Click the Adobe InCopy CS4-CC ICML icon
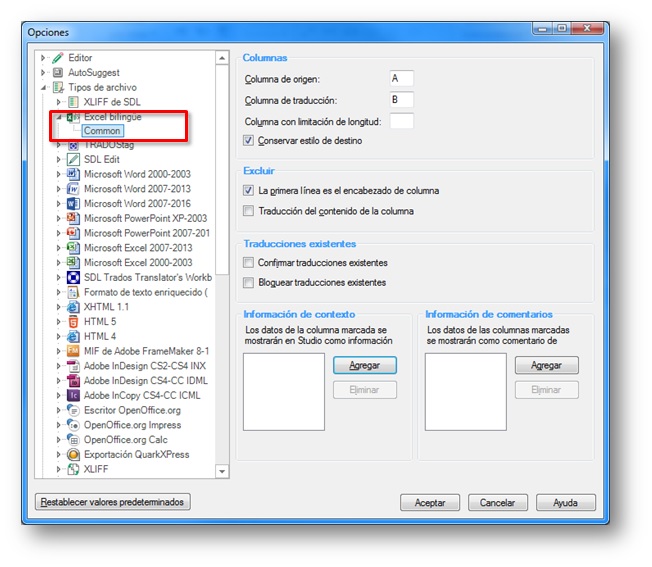Screen dimensions: 652x567 point(73,395)
